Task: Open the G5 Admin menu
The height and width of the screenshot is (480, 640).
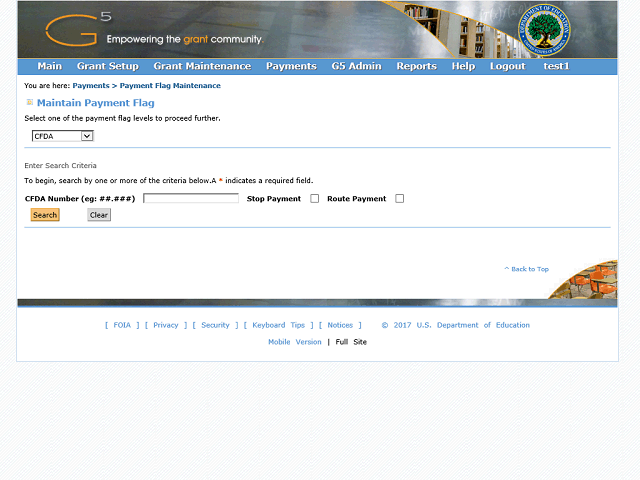Action: (356, 66)
